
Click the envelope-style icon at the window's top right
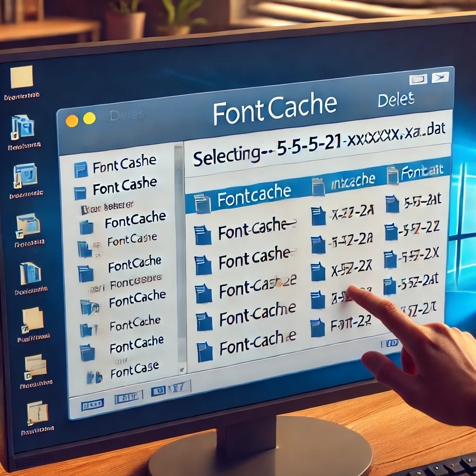[x=440, y=77]
